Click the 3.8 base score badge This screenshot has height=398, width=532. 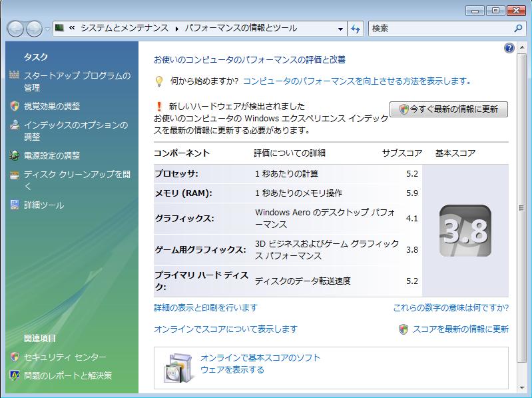[x=465, y=231]
